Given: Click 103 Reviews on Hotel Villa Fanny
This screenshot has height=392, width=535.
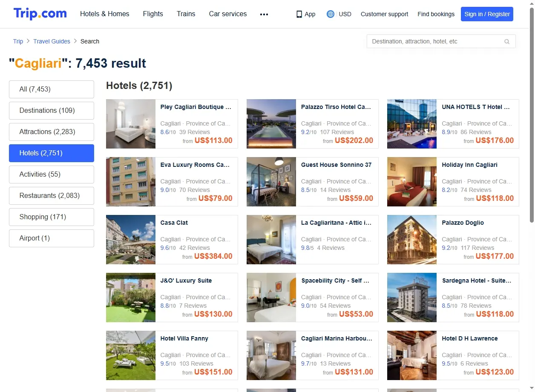Looking at the screenshot, I should click(196, 363).
